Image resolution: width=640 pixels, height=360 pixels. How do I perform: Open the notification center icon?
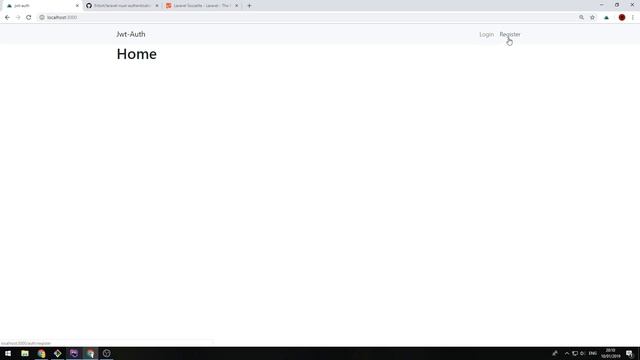point(629,353)
